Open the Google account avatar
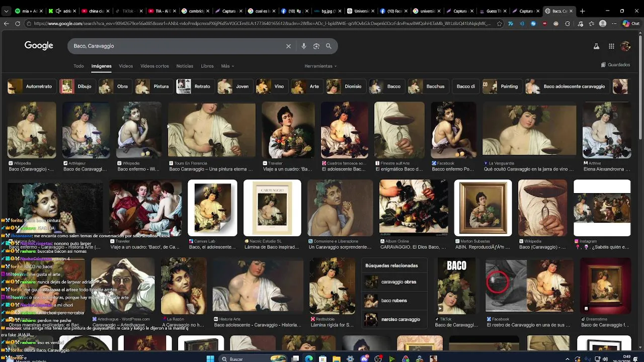644x362 pixels. (625, 46)
